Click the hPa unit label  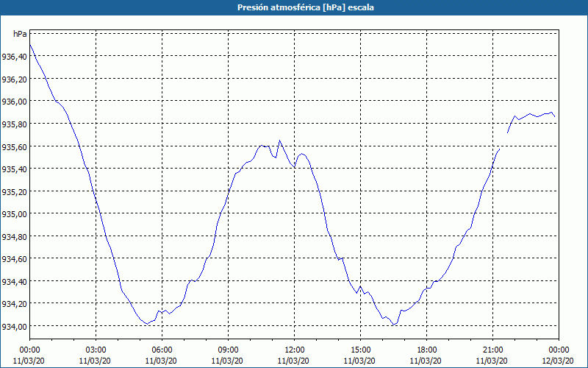click(x=20, y=34)
